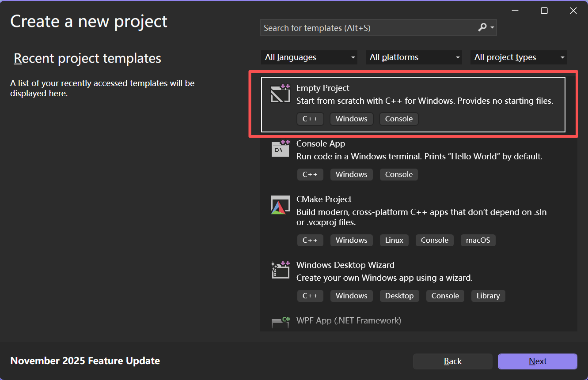Click the CMake Project triangle icon
The image size is (588, 380).
(x=280, y=205)
